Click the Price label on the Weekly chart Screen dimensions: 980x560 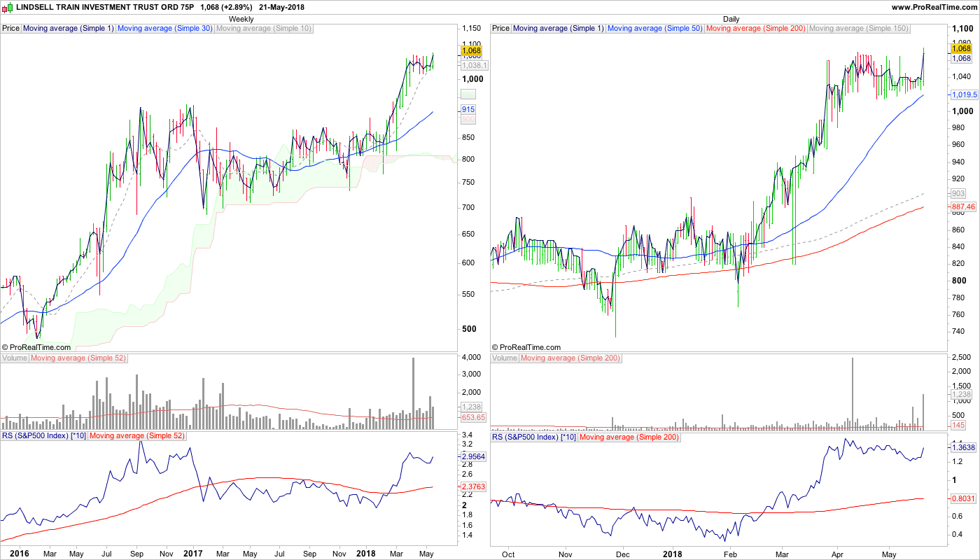(11, 29)
